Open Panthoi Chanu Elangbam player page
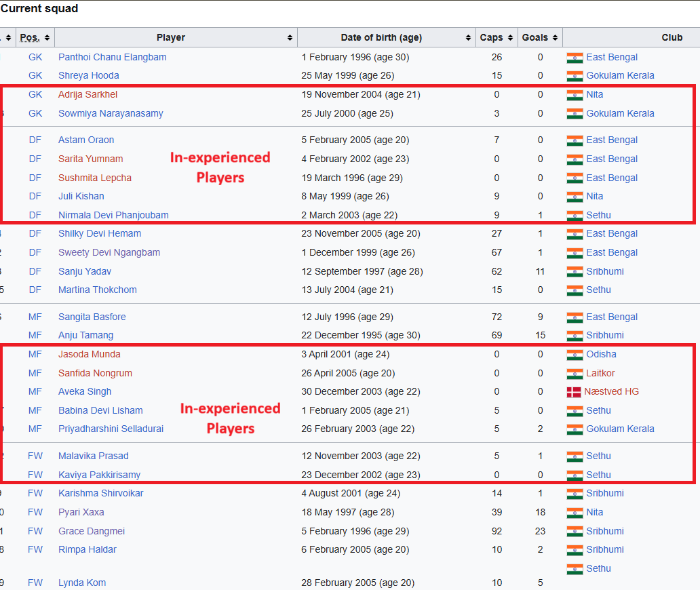Screen dimensions: 700x590 click(x=113, y=57)
